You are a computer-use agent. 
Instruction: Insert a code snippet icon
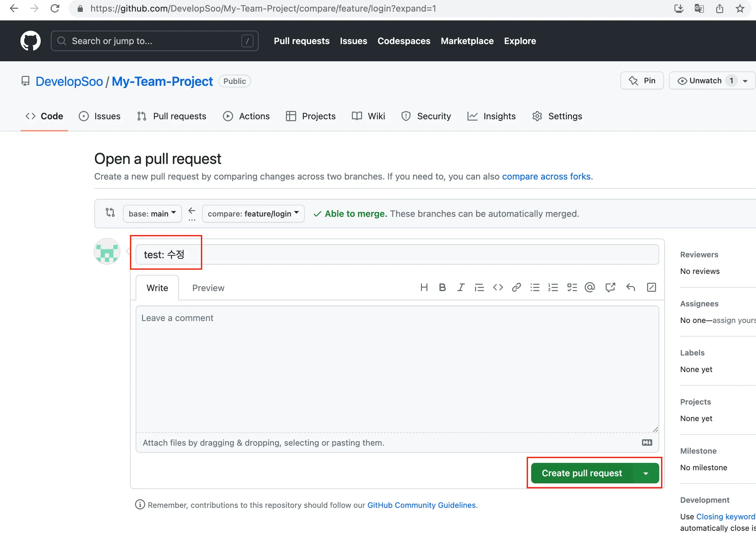pos(498,287)
